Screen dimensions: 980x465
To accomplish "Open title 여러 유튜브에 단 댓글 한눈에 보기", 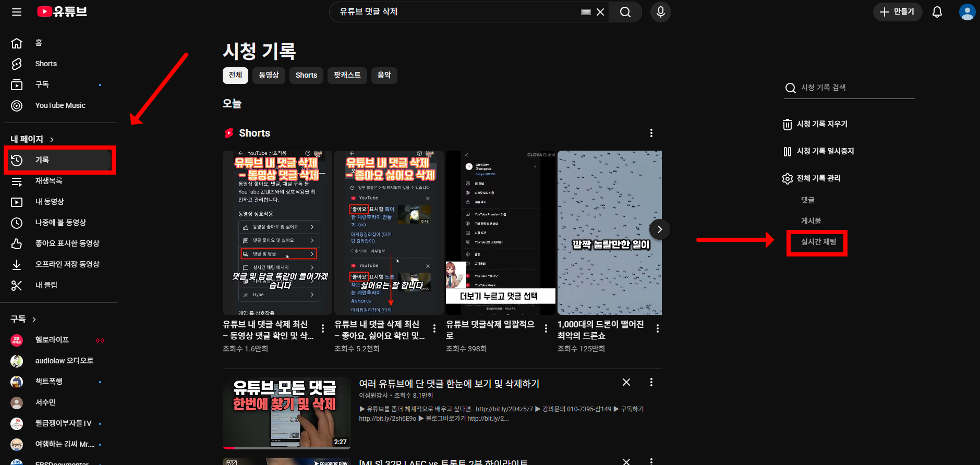I will [x=449, y=384].
